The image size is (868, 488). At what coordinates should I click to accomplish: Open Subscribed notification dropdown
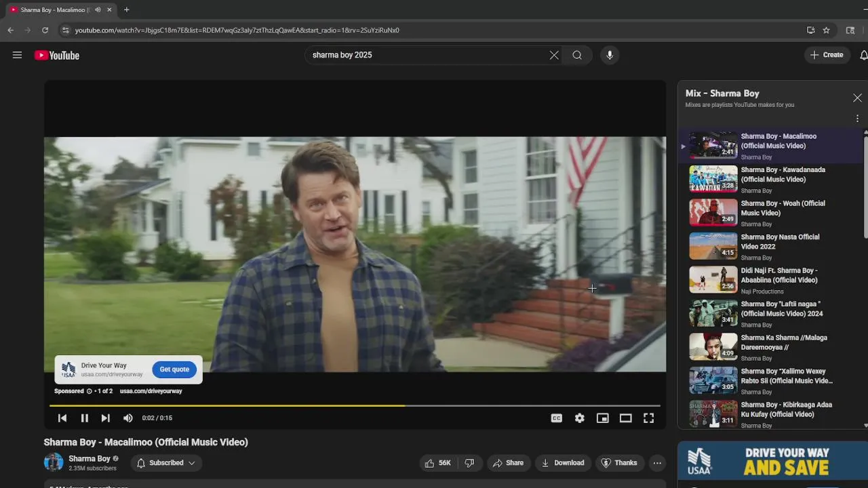tap(166, 463)
